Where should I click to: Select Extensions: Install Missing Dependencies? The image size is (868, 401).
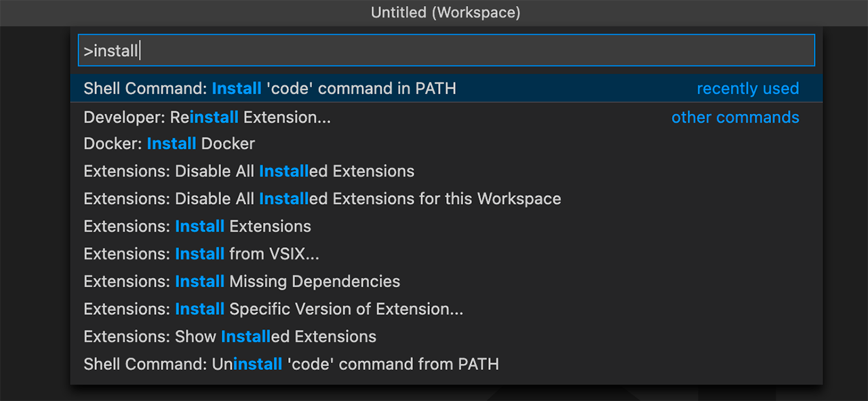(446, 281)
